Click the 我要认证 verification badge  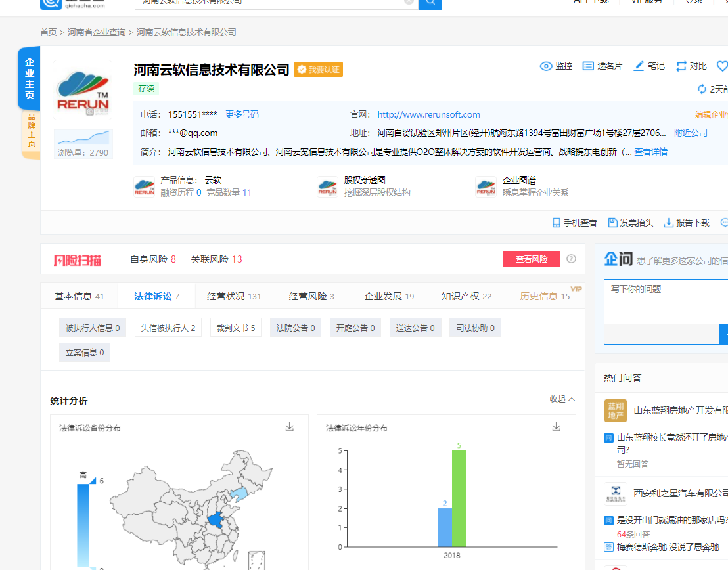[x=319, y=70]
